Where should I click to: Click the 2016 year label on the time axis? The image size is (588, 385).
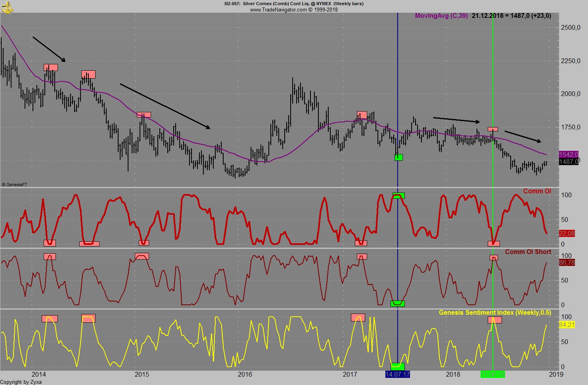click(x=245, y=374)
